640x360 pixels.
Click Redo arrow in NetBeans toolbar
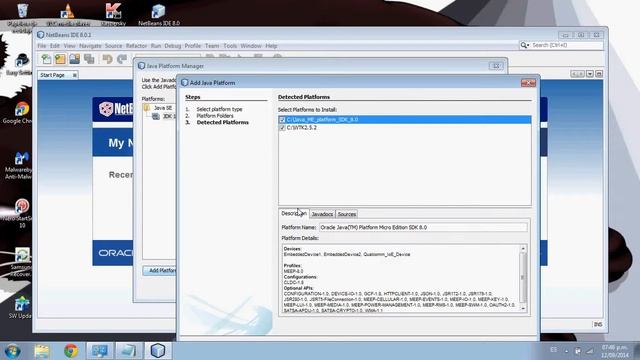(x=122, y=59)
